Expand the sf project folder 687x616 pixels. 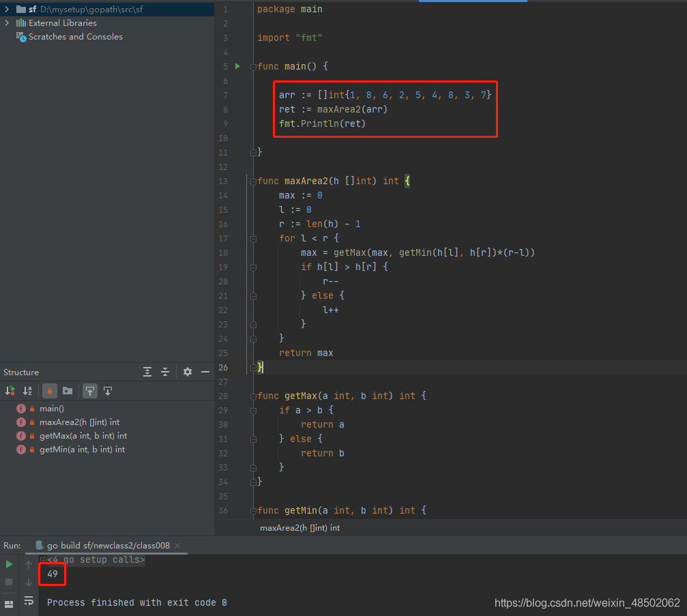[x=7, y=9]
